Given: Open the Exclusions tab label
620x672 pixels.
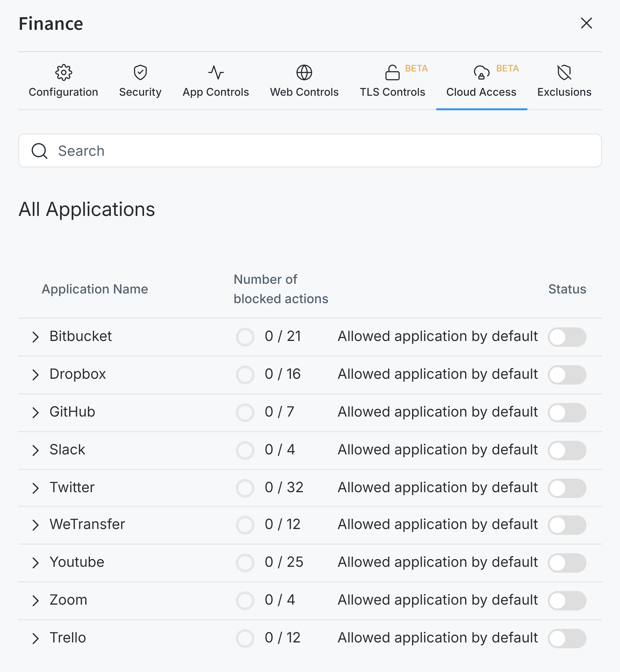Looking at the screenshot, I should coord(564,92).
